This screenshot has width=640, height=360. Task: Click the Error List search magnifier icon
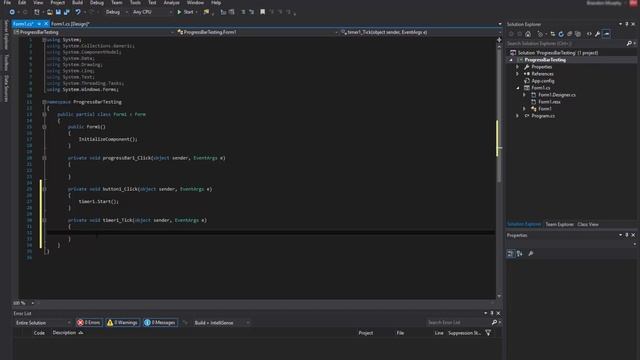pyautogui.click(x=494, y=322)
